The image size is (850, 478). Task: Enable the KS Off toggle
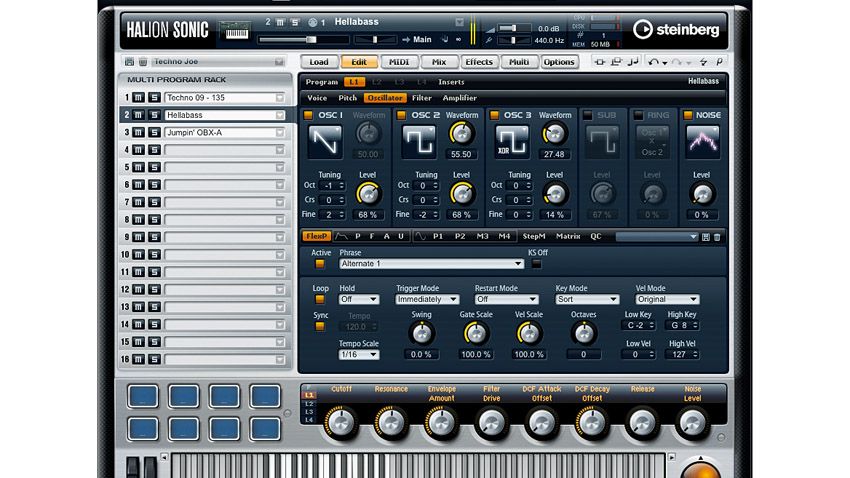tap(536, 264)
